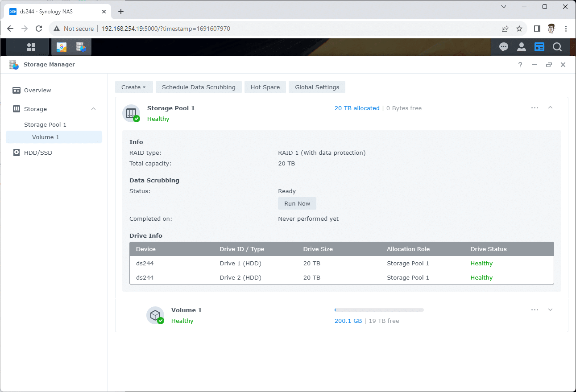Open browser side panel icon

click(537, 29)
